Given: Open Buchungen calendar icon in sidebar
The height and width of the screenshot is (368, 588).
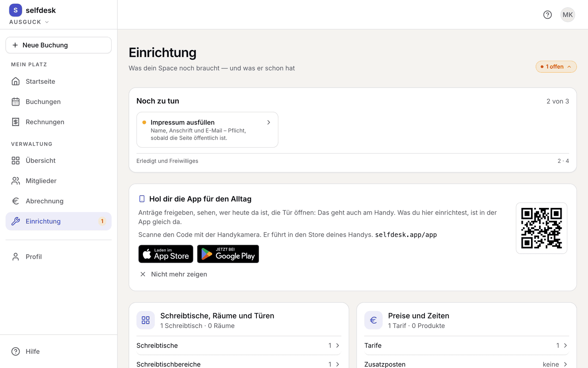Looking at the screenshot, I should [x=15, y=102].
